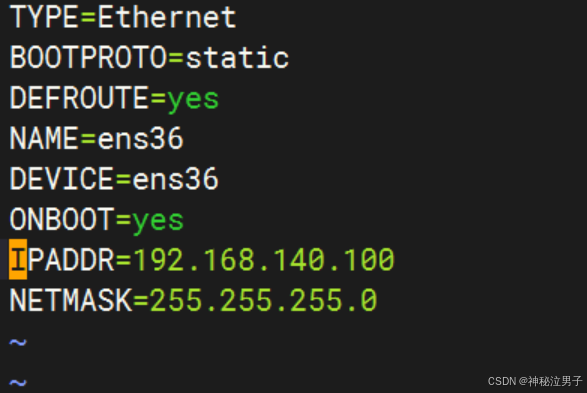The width and height of the screenshot is (587, 393).
Task: Click the second tilde empty-line marker
Action: (x=18, y=382)
